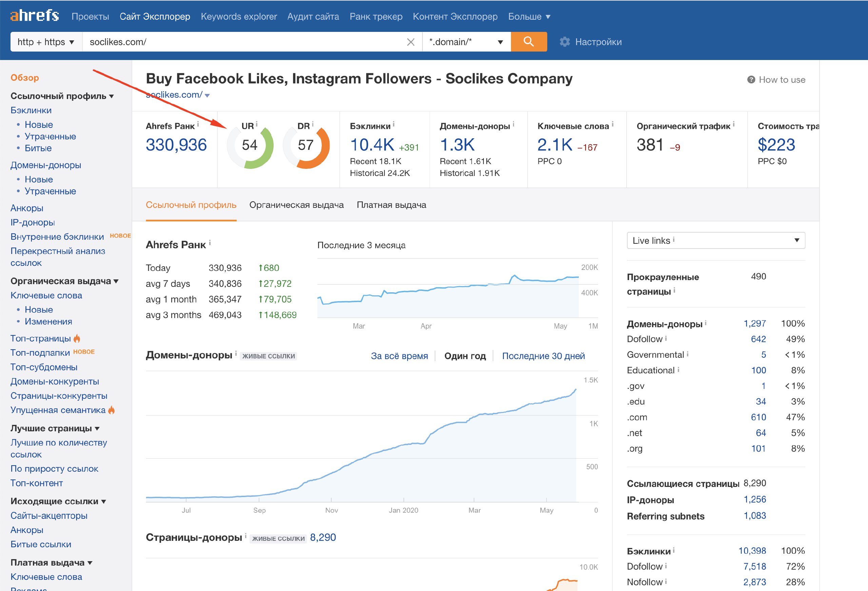Click the fire icon beside Упущенная семантика
868x591 pixels.
coord(111,410)
